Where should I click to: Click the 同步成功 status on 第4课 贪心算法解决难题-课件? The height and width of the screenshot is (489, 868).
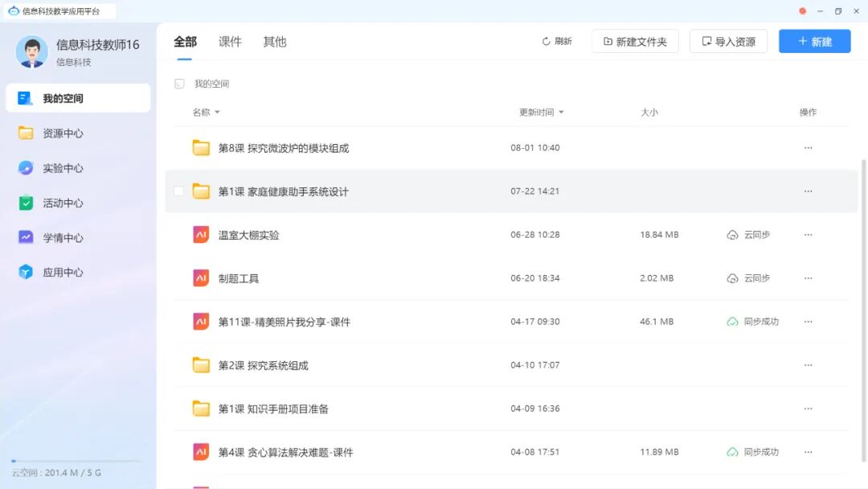751,452
